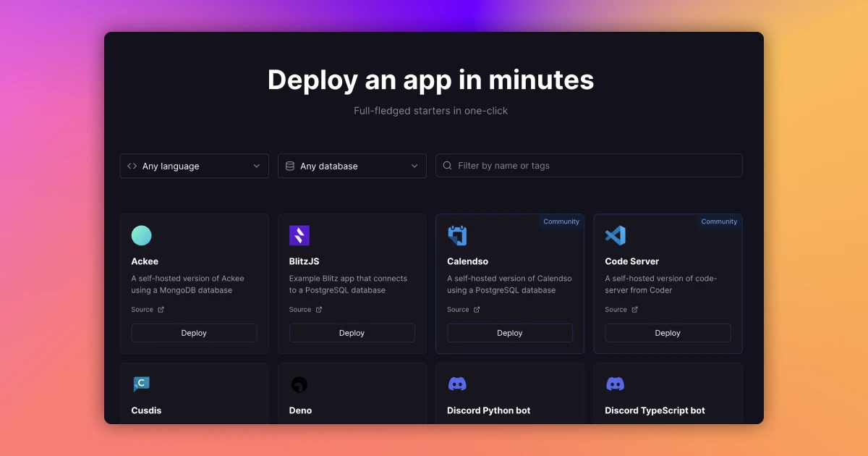868x456 pixels.
Task: Click the 'code-server from Coder' description
Action: (661, 284)
